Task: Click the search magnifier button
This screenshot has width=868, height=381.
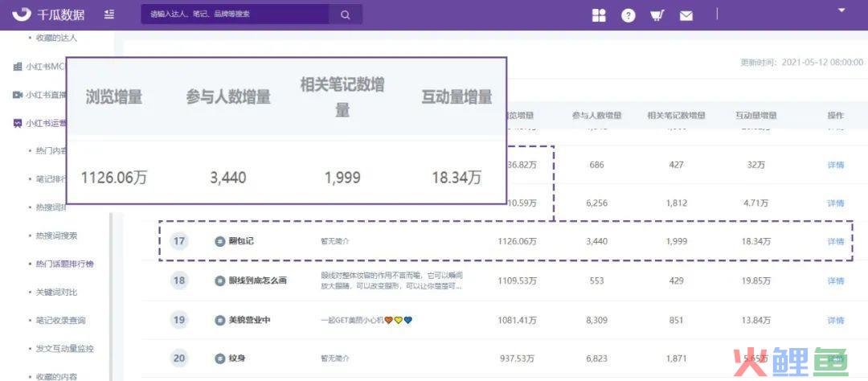Action: [346, 15]
